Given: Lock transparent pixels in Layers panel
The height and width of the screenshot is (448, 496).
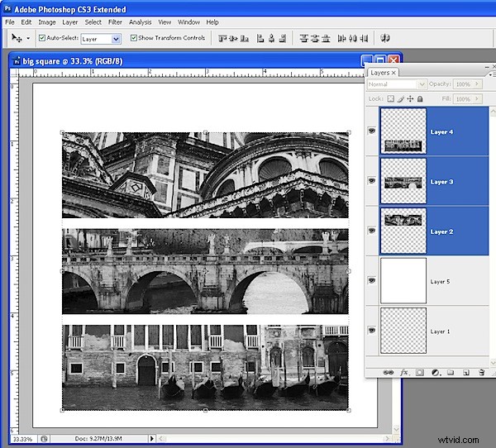Looking at the screenshot, I should [x=392, y=98].
